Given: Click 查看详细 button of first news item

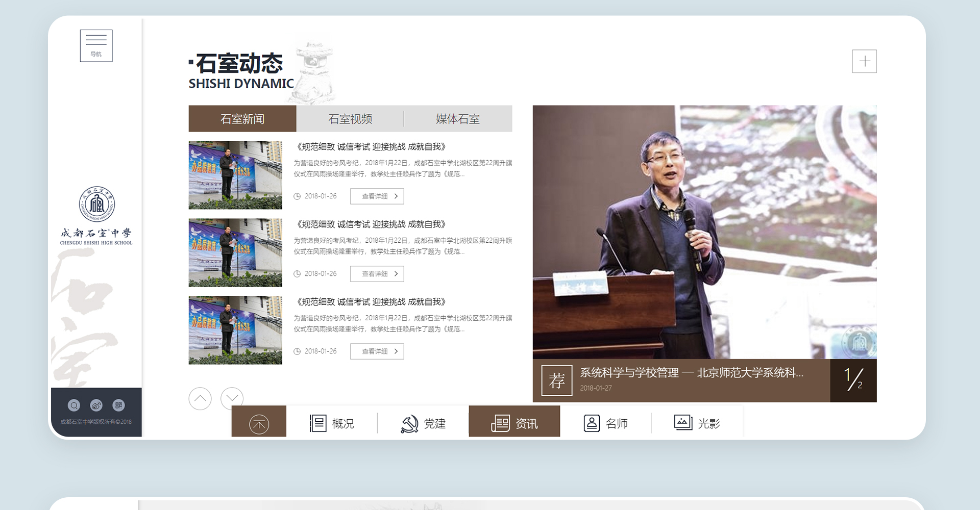Looking at the screenshot, I should (377, 196).
